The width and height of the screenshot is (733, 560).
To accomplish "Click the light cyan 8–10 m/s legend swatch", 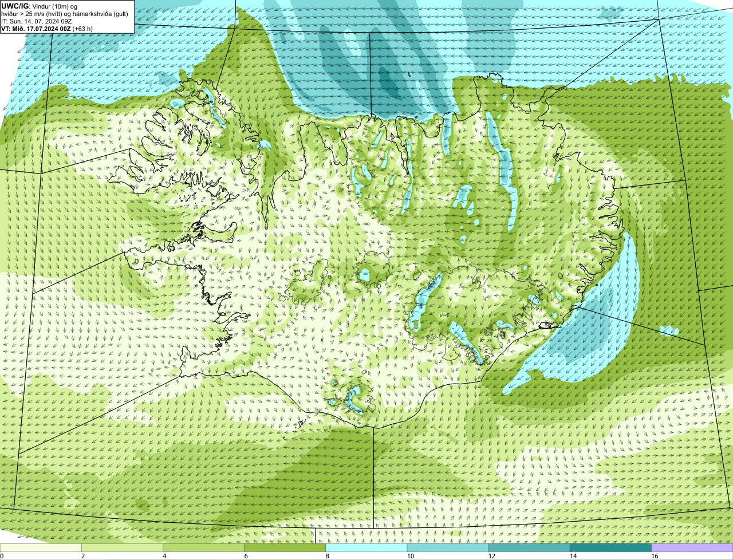I will tap(366, 547).
